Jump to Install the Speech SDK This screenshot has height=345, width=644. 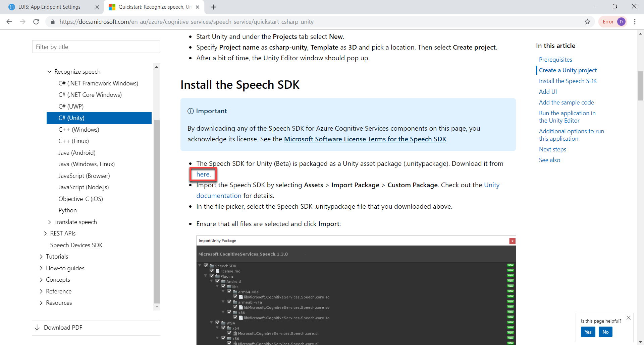pyautogui.click(x=568, y=81)
